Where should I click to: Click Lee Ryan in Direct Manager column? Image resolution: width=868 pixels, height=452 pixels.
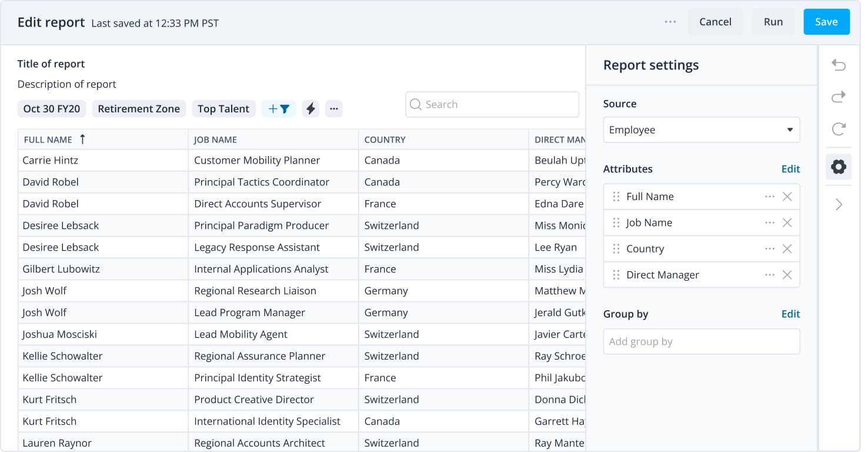tap(556, 247)
